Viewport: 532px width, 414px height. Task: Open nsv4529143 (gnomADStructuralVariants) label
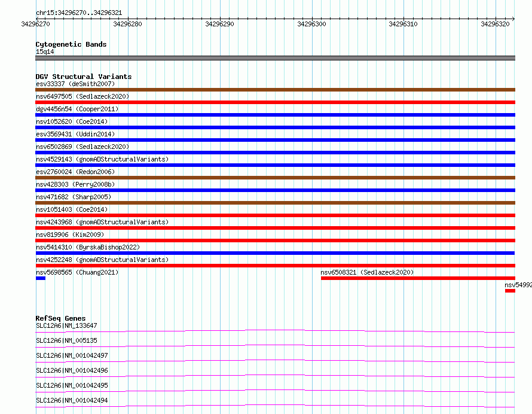pyautogui.click(x=102, y=159)
